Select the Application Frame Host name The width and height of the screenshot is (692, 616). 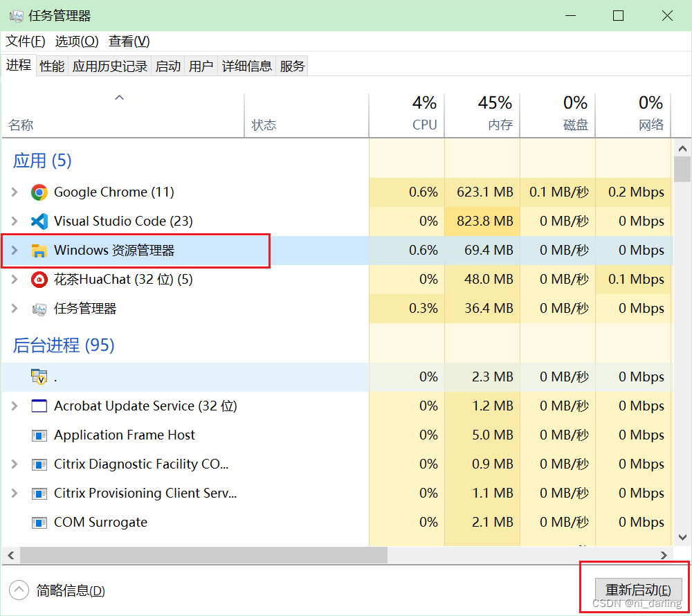125,435
